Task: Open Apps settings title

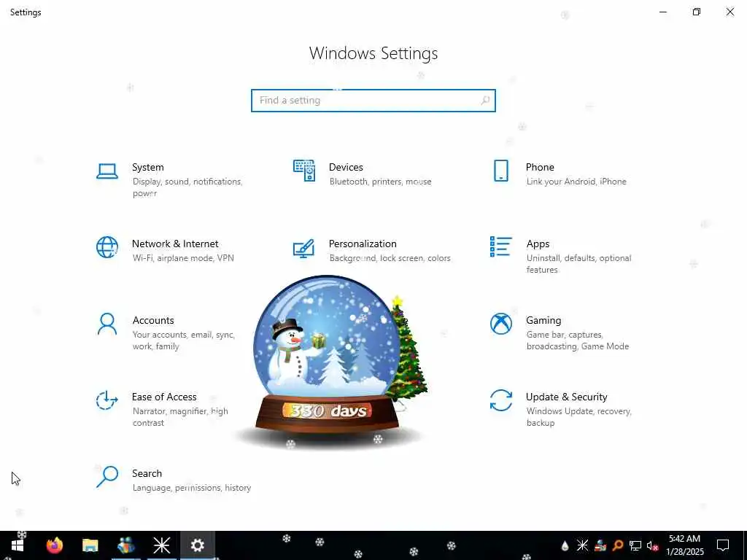Action: pyautogui.click(x=538, y=244)
